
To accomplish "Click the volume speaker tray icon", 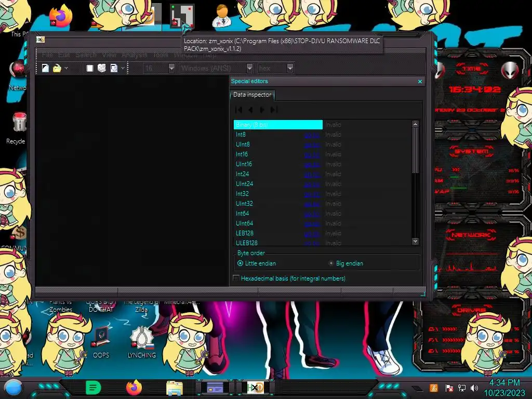I will coord(474,388).
